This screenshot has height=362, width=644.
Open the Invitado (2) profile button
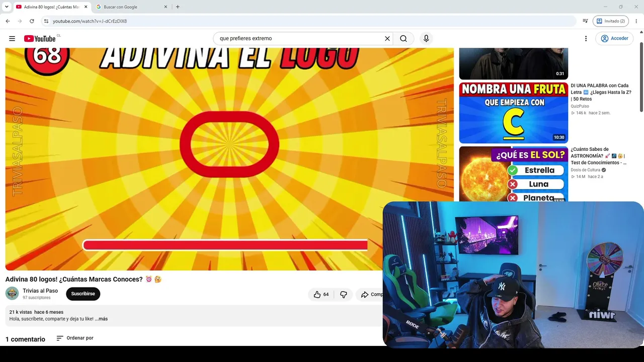click(611, 21)
